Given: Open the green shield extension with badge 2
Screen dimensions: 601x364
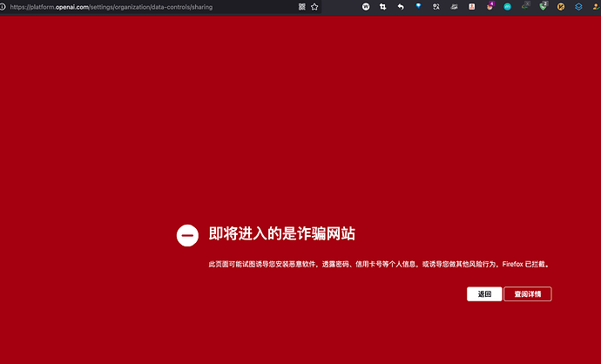Looking at the screenshot, I should [544, 6].
